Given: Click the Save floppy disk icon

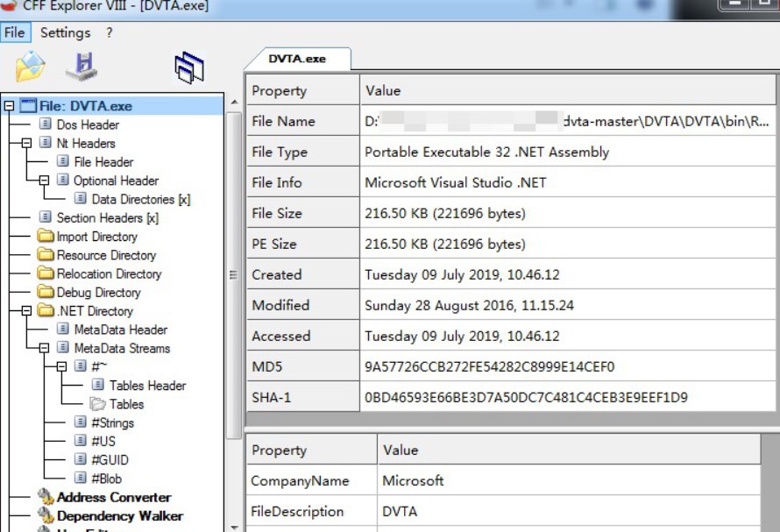Looking at the screenshot, I should point(82,67).
